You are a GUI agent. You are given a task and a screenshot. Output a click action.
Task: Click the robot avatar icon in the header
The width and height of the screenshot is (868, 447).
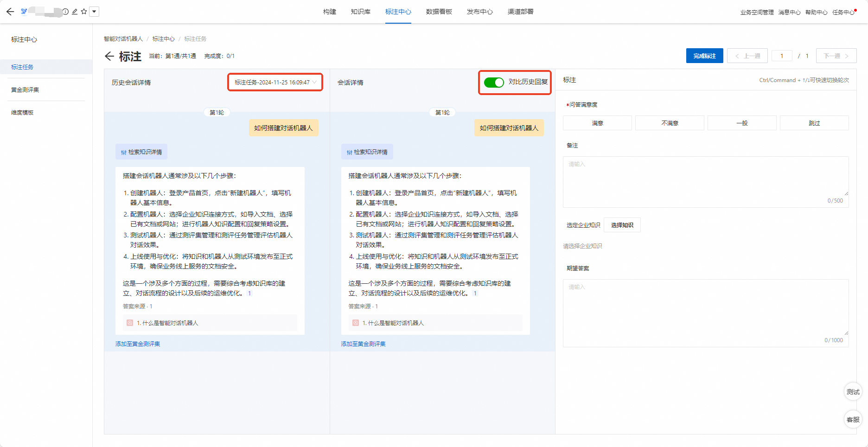coord(24,11)
